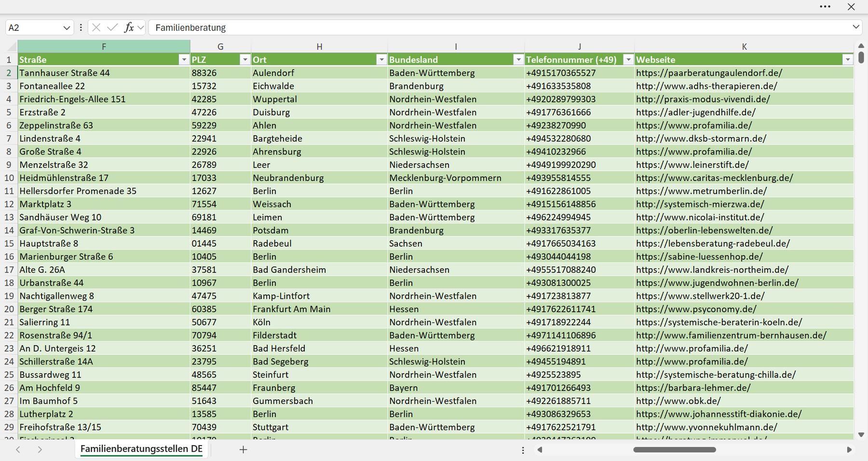868x461 pixels.
Task: Select column header J
Action: (x=579, y=46)
